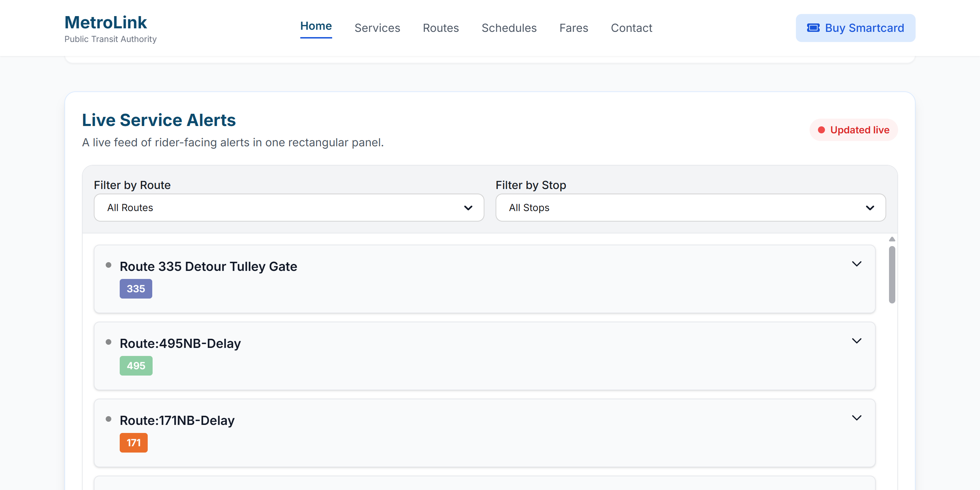Click the Public Transit Authority subtitle

(x=110, y=39)
